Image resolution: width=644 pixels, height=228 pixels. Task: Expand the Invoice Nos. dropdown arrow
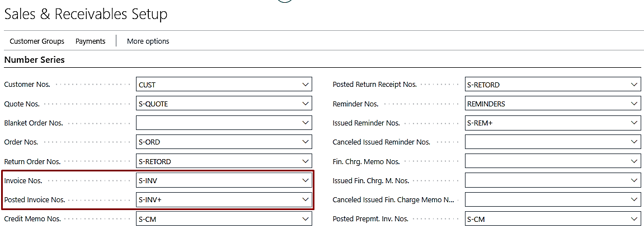click(305, 180)
